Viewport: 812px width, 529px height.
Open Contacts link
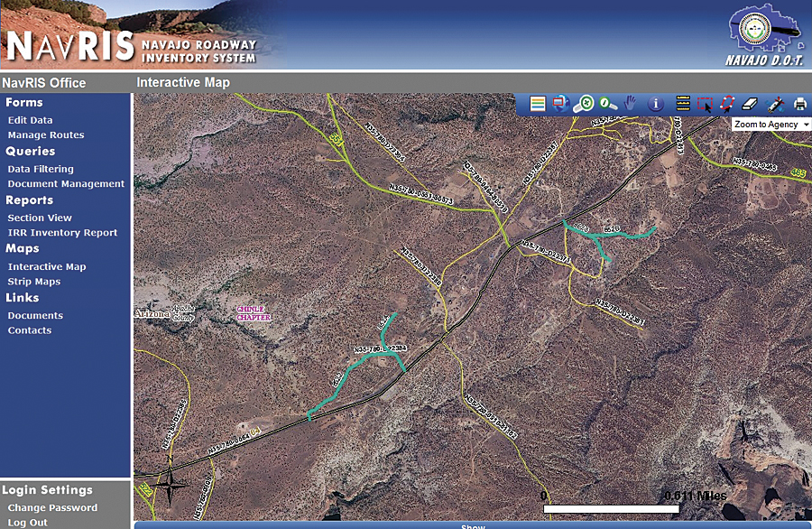30,330
